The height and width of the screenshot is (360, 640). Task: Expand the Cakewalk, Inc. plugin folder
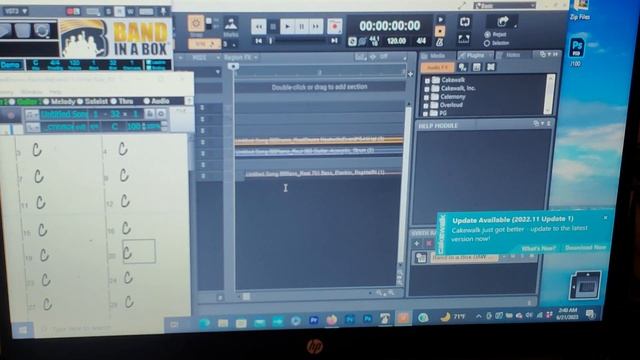pos(427,89)
